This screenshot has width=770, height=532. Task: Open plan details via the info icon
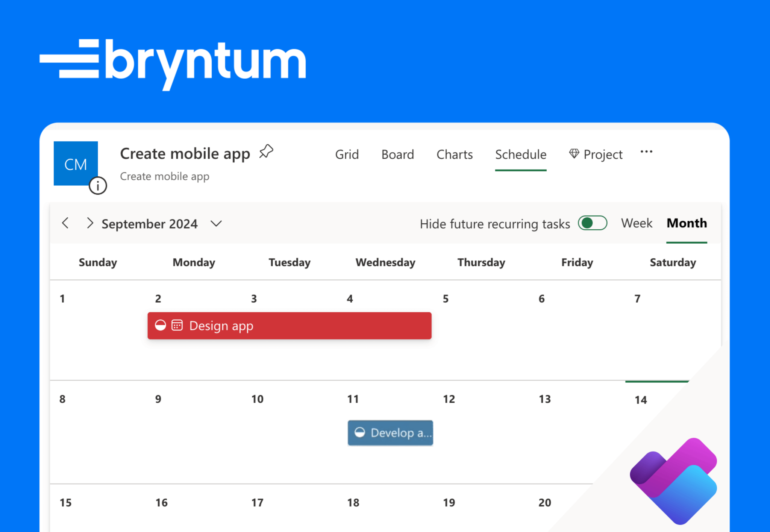(x=97, y=185)
